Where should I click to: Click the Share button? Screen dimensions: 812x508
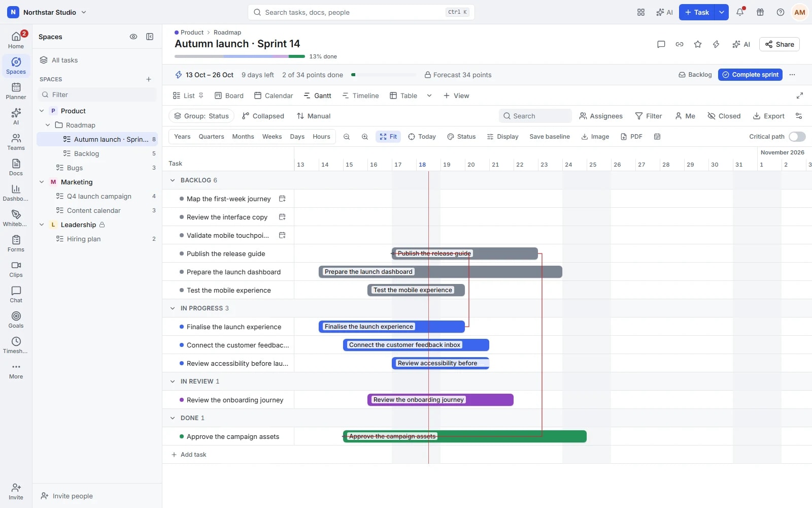coord(780,44)
